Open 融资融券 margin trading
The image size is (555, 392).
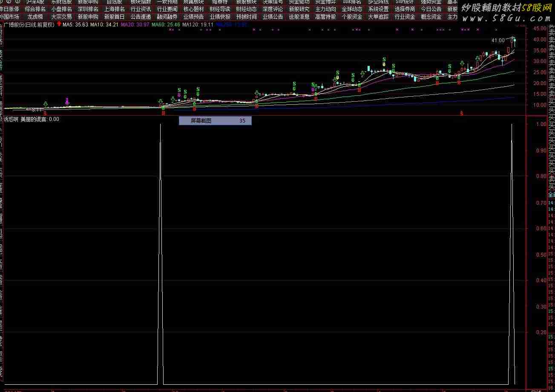(167, 17)
